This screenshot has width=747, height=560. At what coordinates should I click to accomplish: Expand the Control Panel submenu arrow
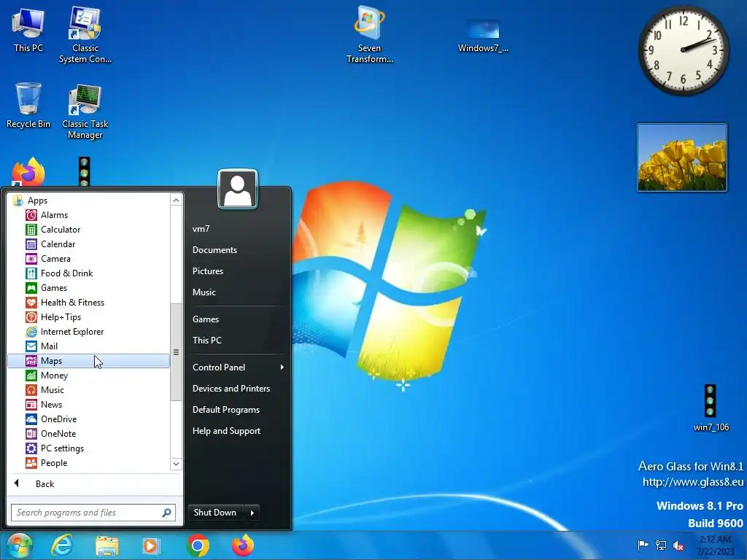point(282,367)
